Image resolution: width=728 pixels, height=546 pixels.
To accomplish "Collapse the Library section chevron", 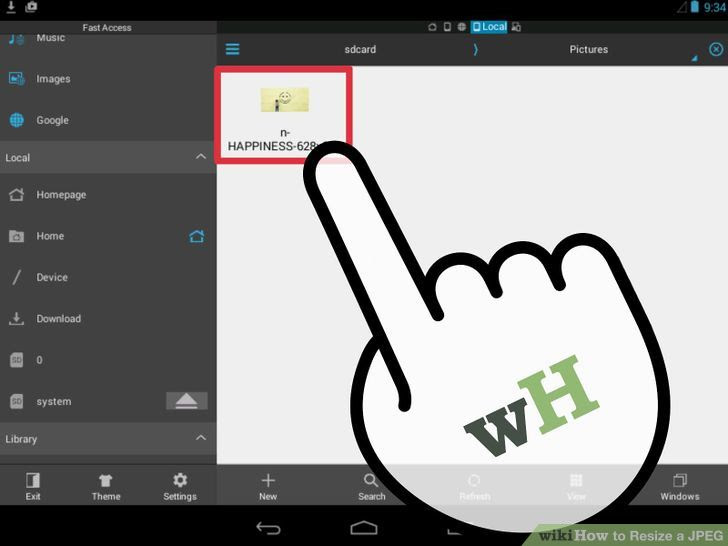I will point(201,438).
